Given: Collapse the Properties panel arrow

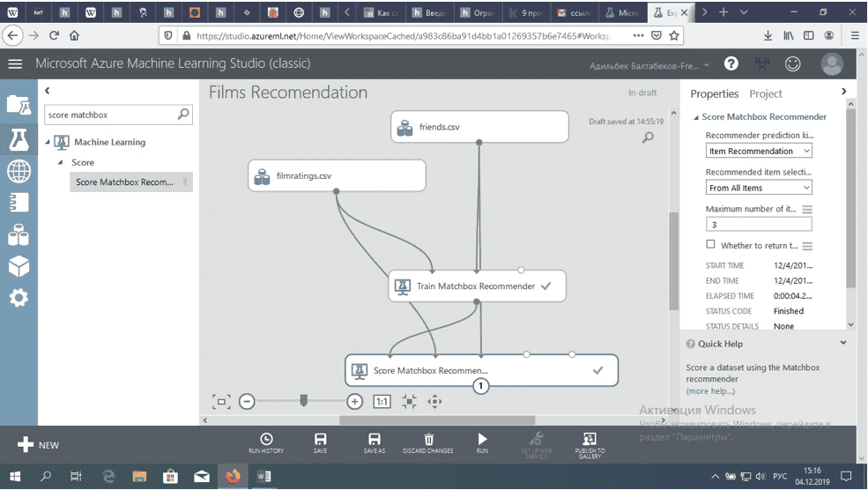Looking at the screenshot, I should click(x=843, y=92).
